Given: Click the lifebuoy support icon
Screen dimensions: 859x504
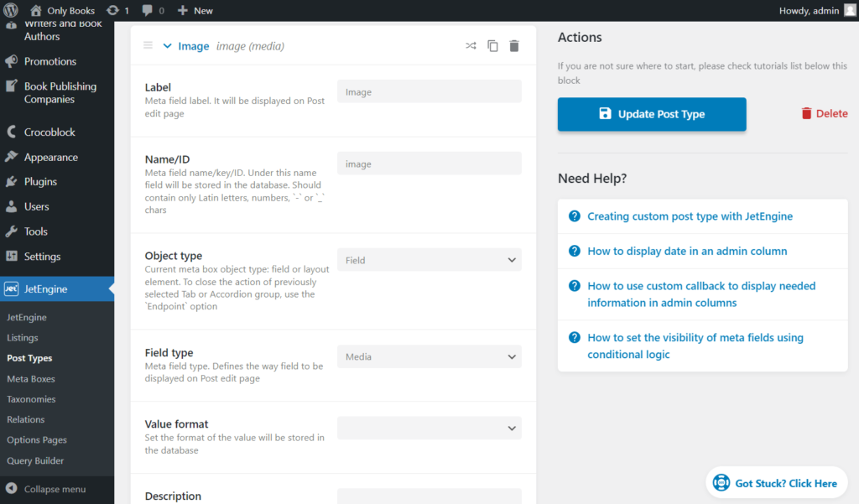Looking at the screenshot, I should 721,483.
